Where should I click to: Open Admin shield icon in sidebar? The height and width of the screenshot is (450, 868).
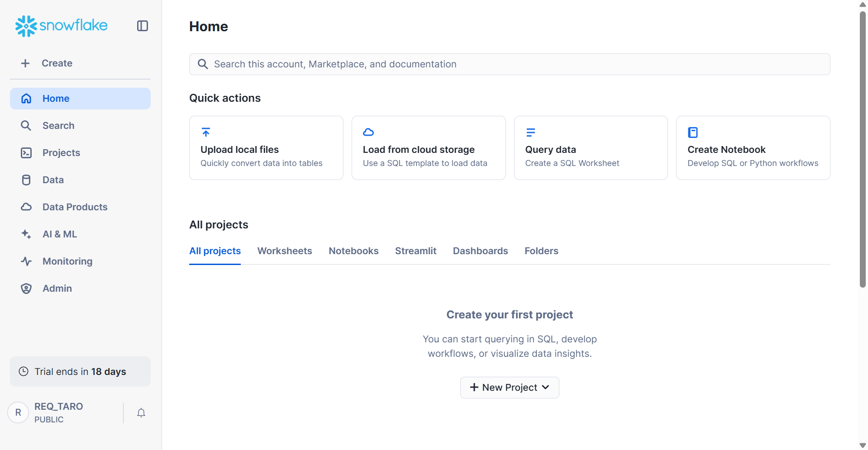point(26,289)
